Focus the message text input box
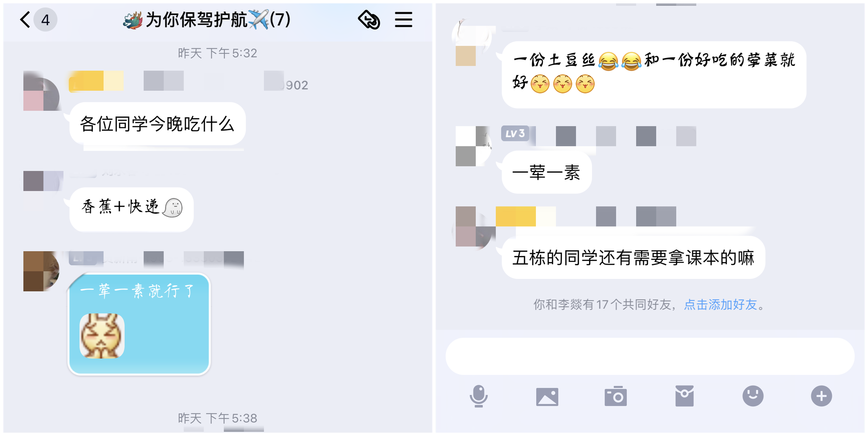The width and height of the screenshot is (868, 436). tap(649, 356)
